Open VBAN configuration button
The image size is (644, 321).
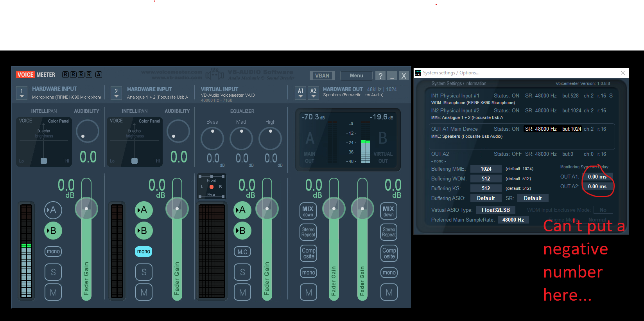tap(322, 76)
